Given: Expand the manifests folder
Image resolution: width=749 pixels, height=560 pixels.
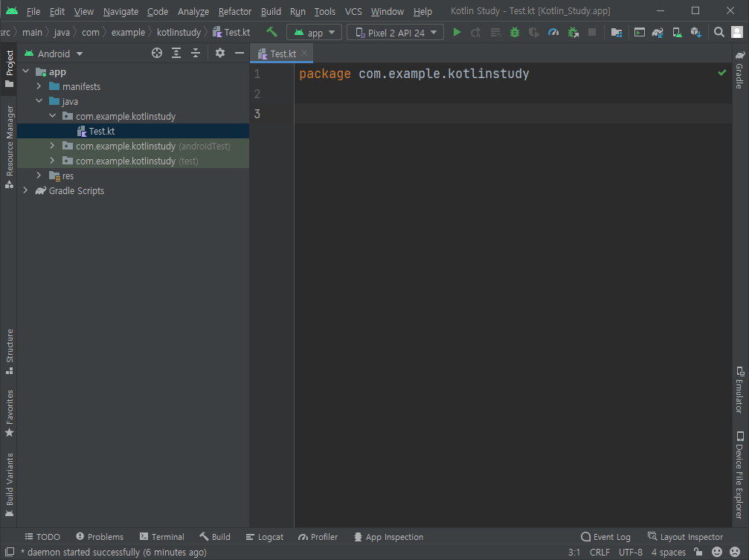Looking at the screenshot, I should (39, 86).
